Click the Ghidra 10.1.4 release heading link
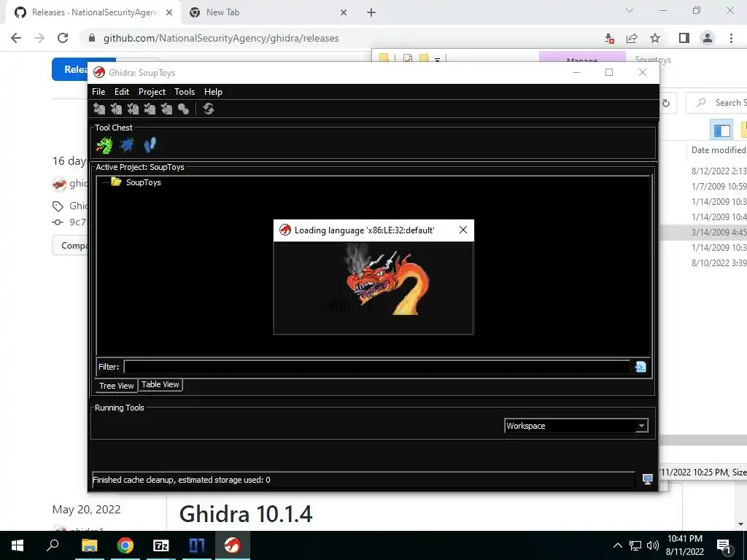 pyautogui.click(x=246, y=514)
